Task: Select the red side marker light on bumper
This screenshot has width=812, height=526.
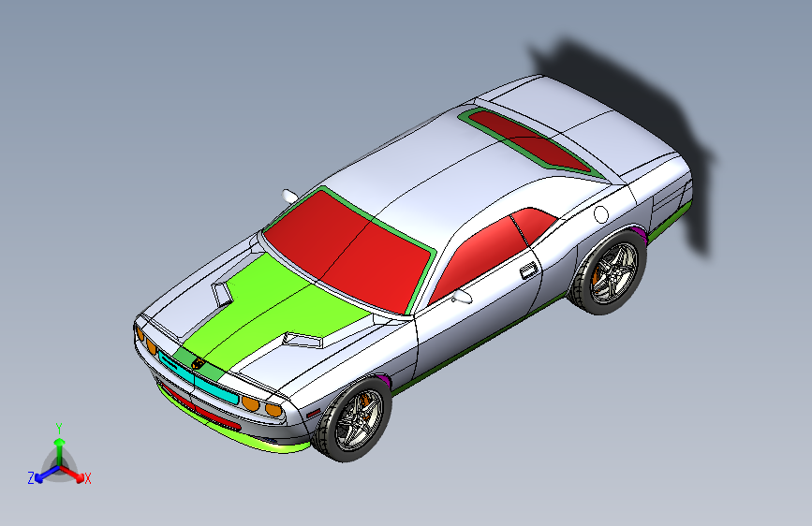Action: (314, 413)
